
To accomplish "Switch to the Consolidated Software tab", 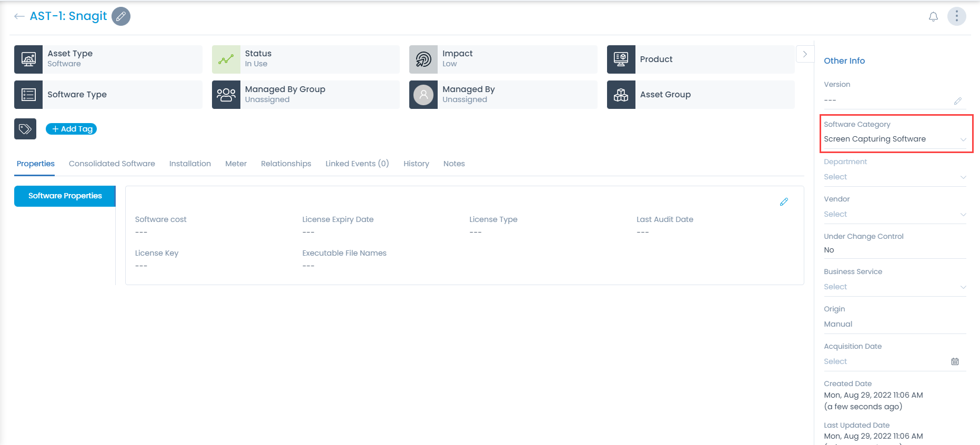I will click(112, 164).
